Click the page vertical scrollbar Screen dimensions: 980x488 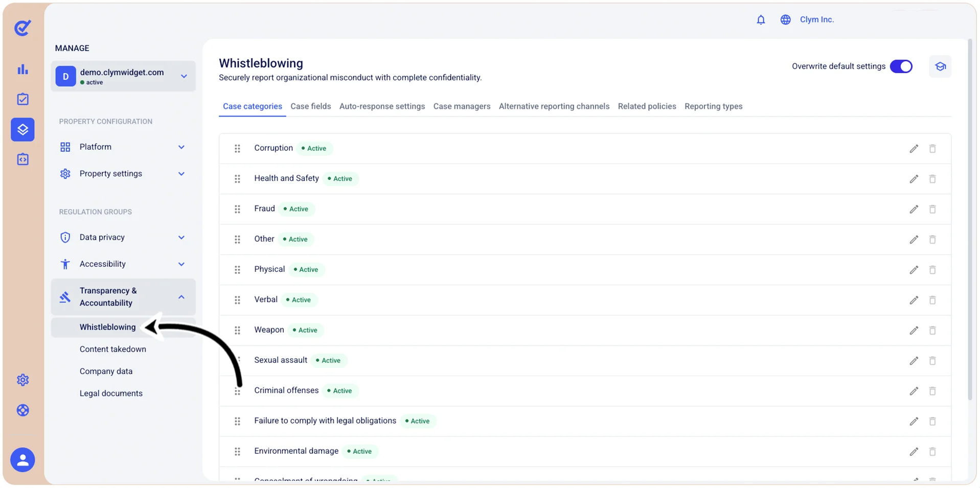970,220
